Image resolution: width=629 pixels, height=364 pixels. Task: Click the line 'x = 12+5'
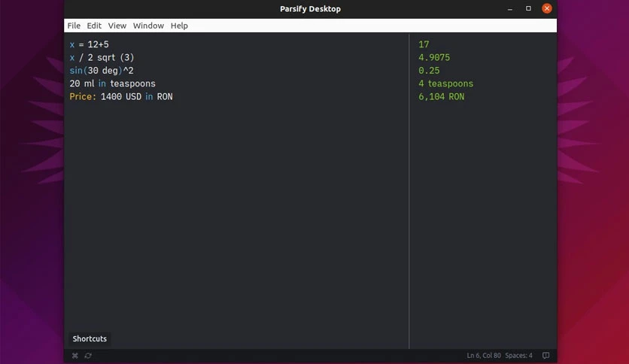coord(89,44)
